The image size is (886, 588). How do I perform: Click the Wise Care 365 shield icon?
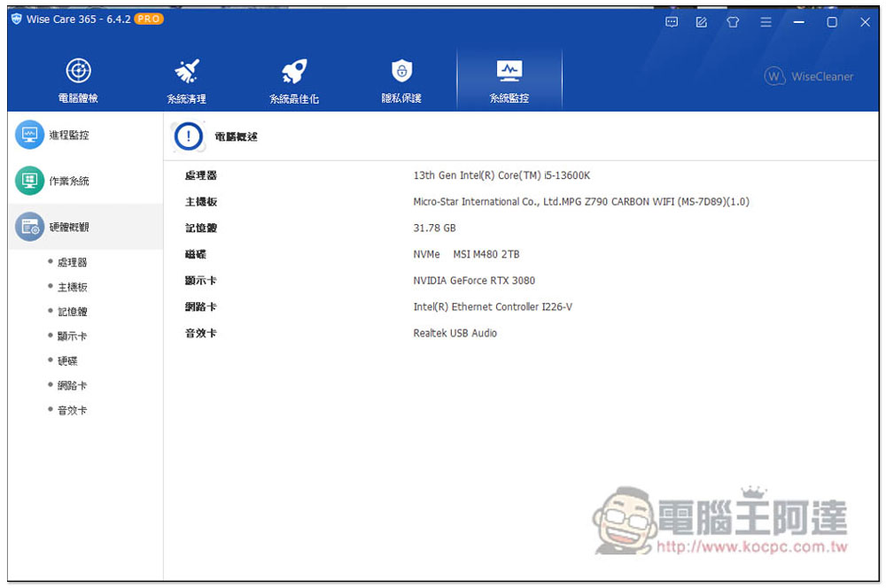(16, 19)
